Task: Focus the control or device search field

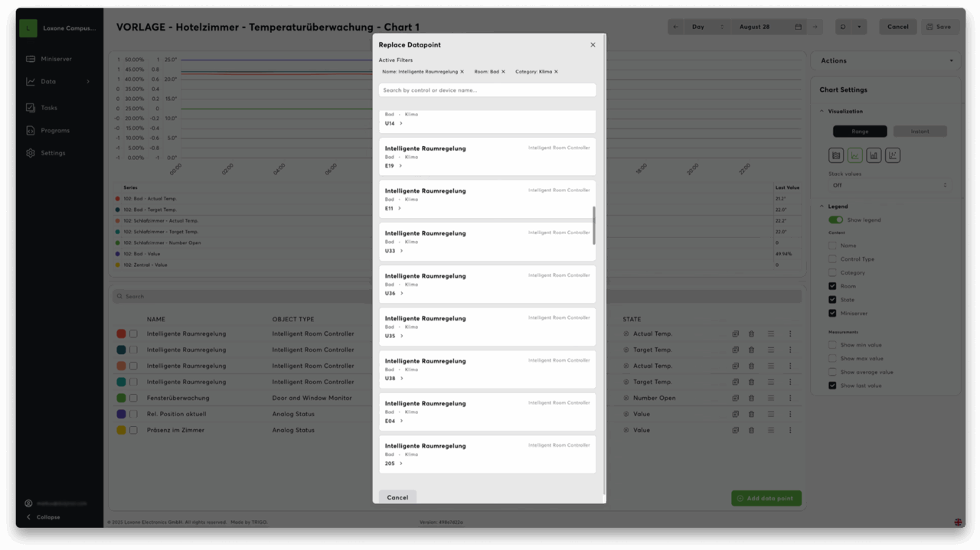Action: (x=487, y=90)
